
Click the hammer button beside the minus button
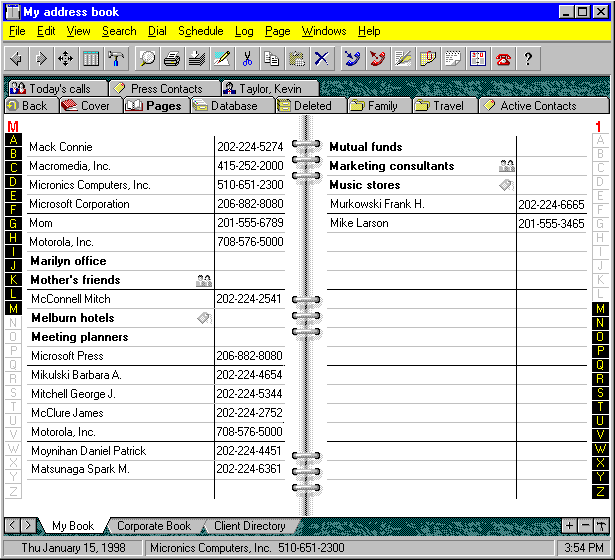coord(601,525)
